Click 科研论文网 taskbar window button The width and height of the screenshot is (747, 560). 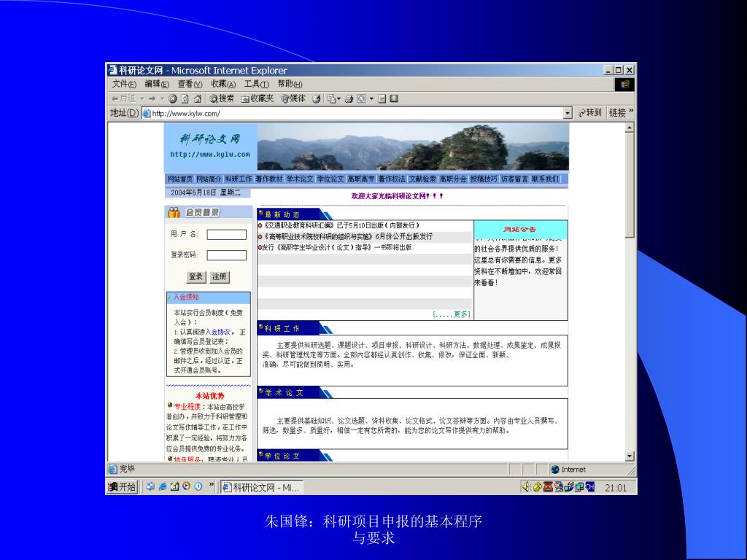(x=262, y=487)
